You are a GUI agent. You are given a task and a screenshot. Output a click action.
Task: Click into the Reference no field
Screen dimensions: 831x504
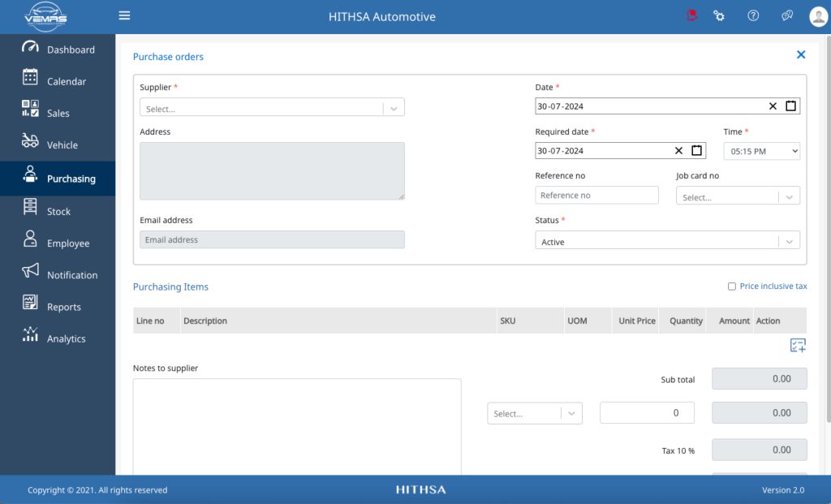[596, 195]
